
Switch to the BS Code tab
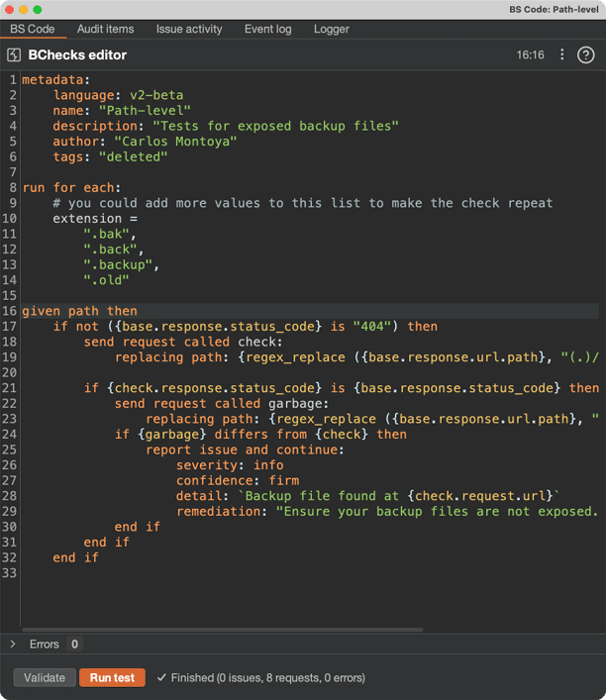tap(33, 30)
